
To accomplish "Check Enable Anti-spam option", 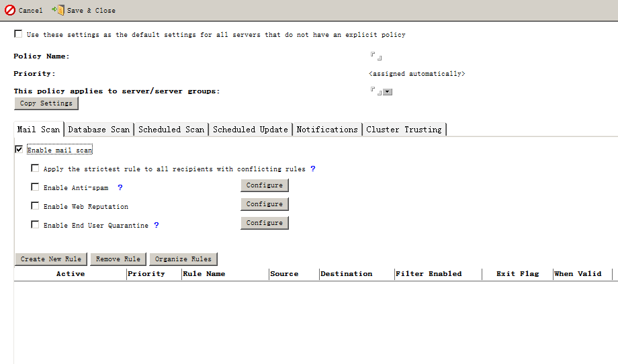I will (35, 187).
